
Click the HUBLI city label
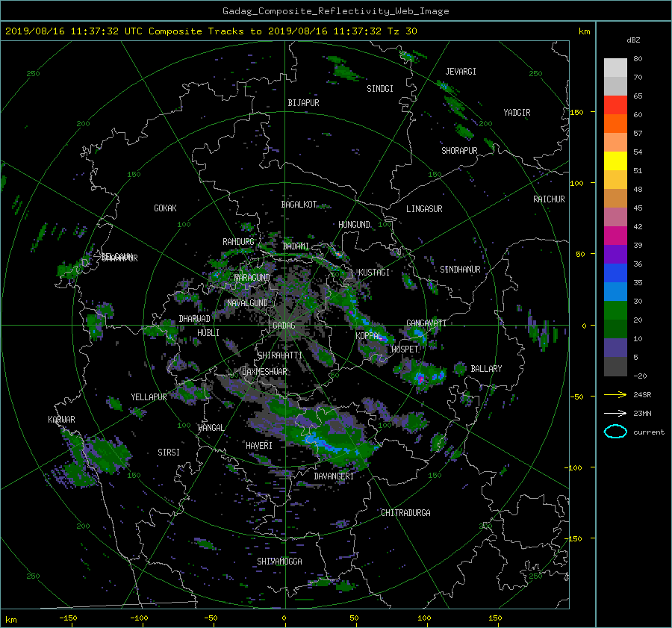tap(208, 333)
